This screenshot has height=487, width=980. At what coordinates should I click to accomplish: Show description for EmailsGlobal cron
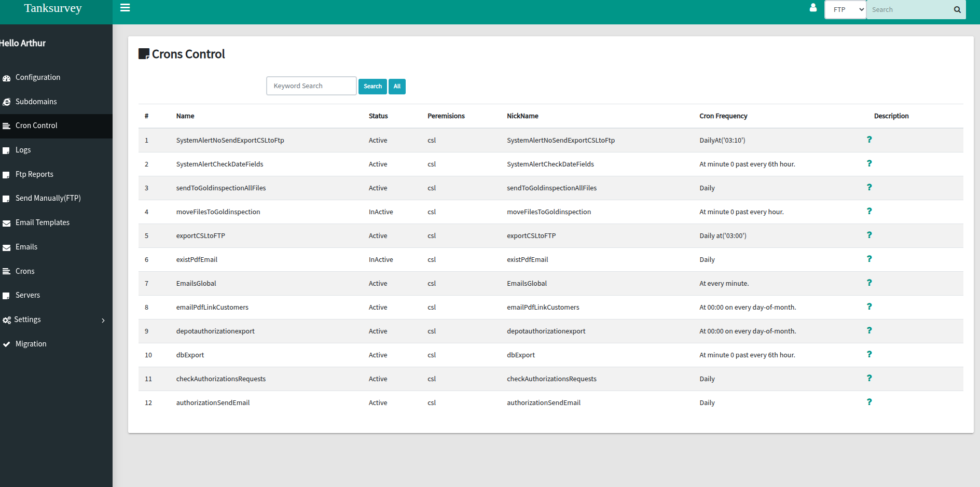pos(869,283)
